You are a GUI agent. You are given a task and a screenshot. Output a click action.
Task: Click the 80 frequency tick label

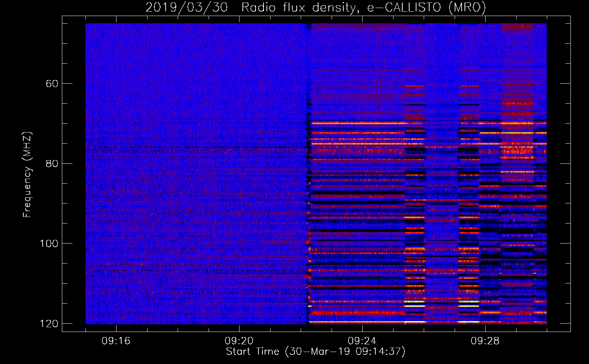pos(52,163)
